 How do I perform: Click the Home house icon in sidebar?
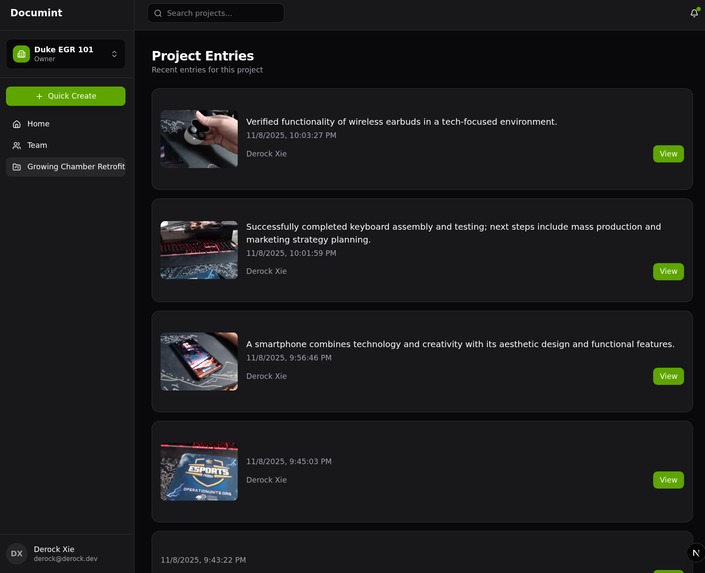coord(17,124)
